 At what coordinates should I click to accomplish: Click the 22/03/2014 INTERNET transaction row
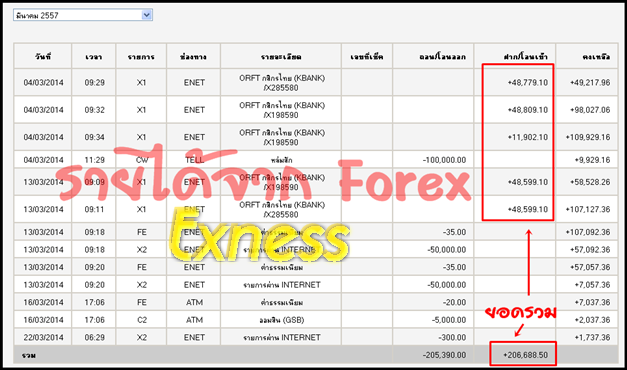click(x=316, y=337)
